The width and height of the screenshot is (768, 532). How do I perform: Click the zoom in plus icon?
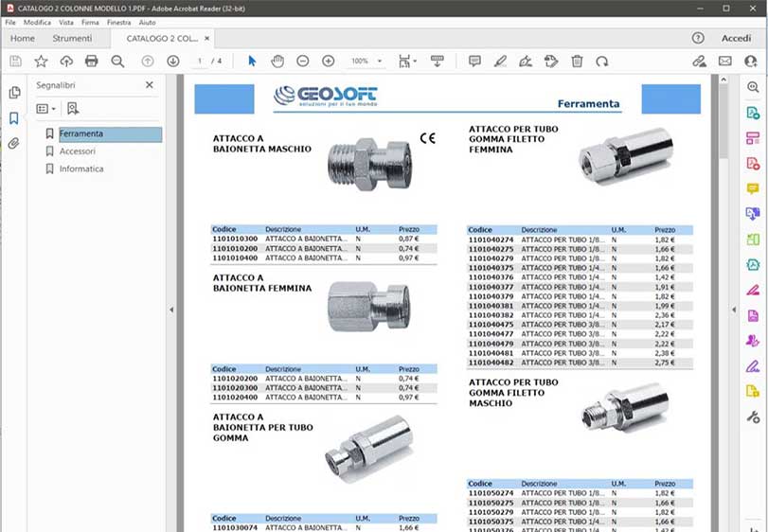click(x=329, y=61)
